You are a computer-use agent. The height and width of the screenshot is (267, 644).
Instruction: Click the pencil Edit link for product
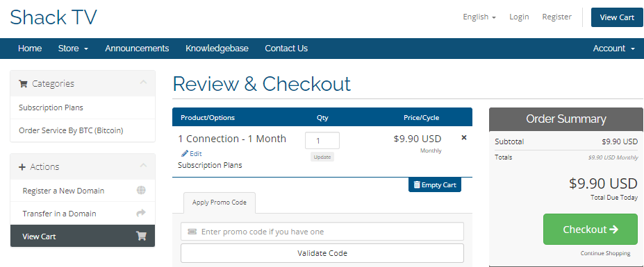[192, 154]
